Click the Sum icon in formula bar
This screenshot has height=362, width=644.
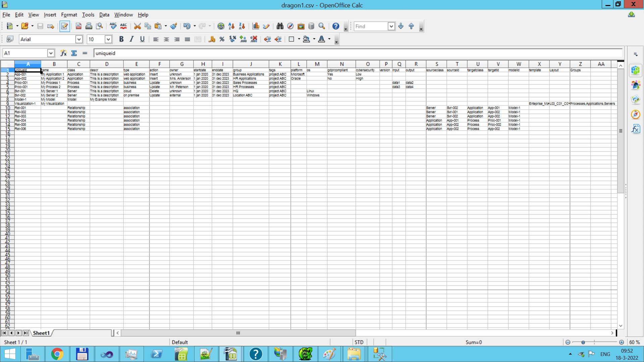[x=74, y=53]
